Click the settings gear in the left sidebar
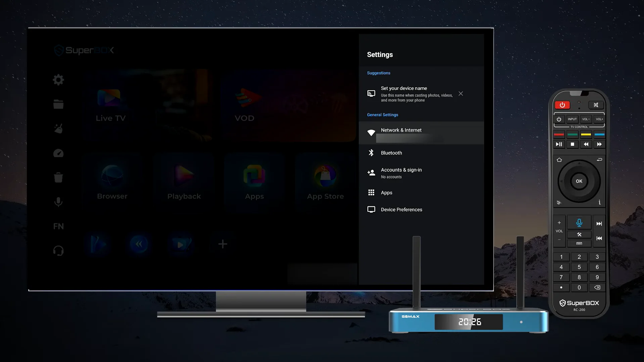644x362 pixels. tap(58, 80)
